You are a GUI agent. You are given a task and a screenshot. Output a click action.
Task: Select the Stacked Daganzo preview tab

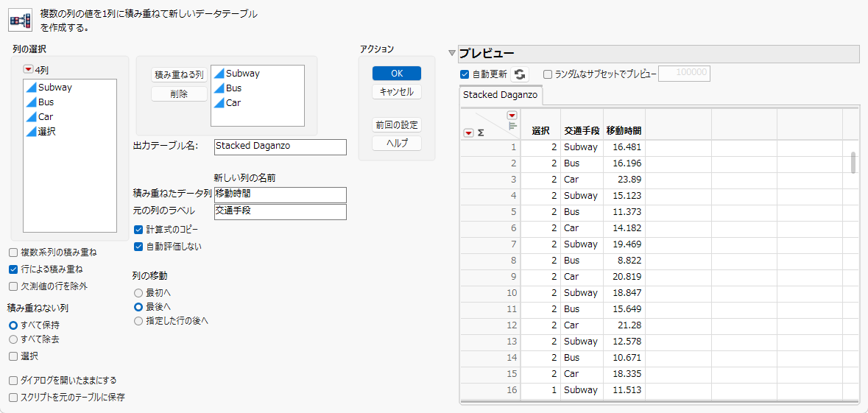point(501,94)
